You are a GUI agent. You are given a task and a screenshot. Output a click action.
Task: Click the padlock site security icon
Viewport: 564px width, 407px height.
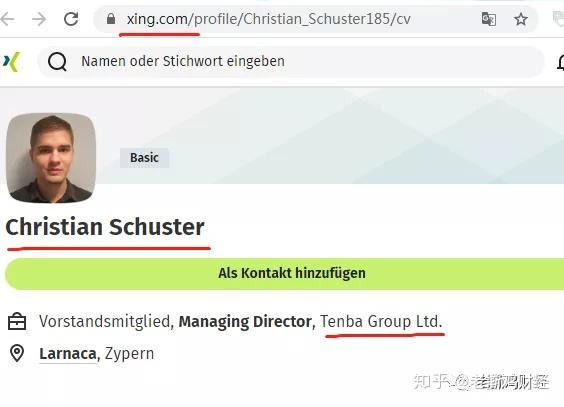[111, 19]
